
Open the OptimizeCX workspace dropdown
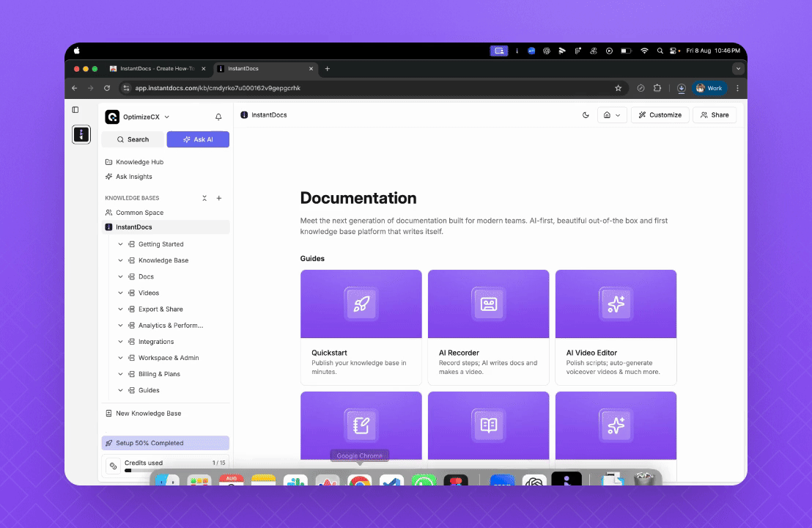point(138,117)
